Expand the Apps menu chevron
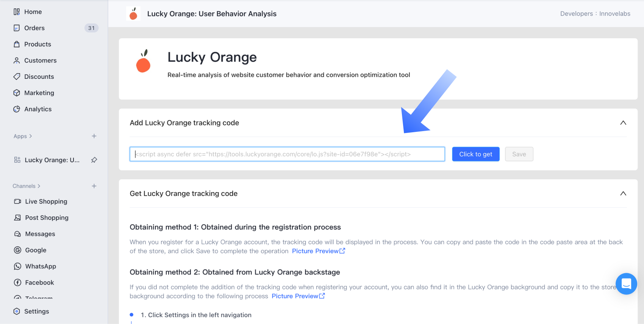 31,136
